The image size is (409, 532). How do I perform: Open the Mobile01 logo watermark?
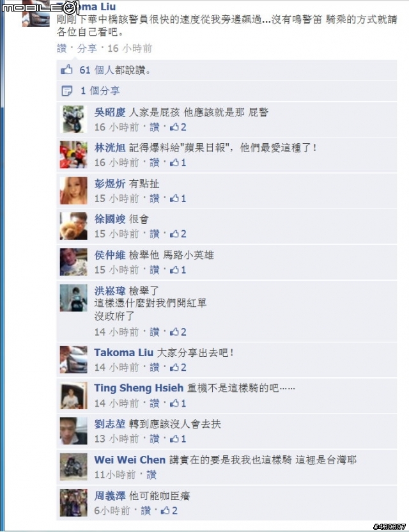click(x=41, y=7)
